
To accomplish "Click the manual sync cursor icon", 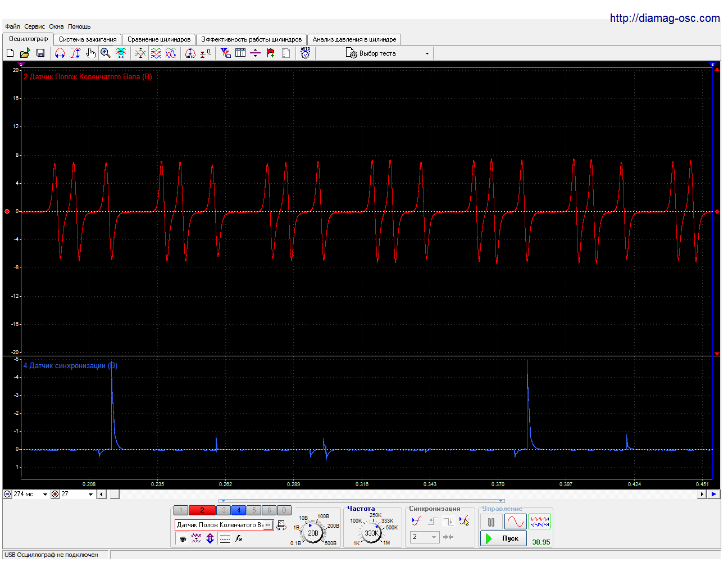I will coord(464,521).
